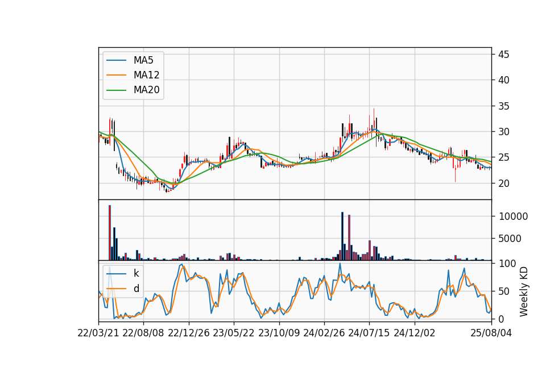Viewport: 546px width, 392px height.
Task: Click the 22/03/21 date tick label
Action: (98, 333)
